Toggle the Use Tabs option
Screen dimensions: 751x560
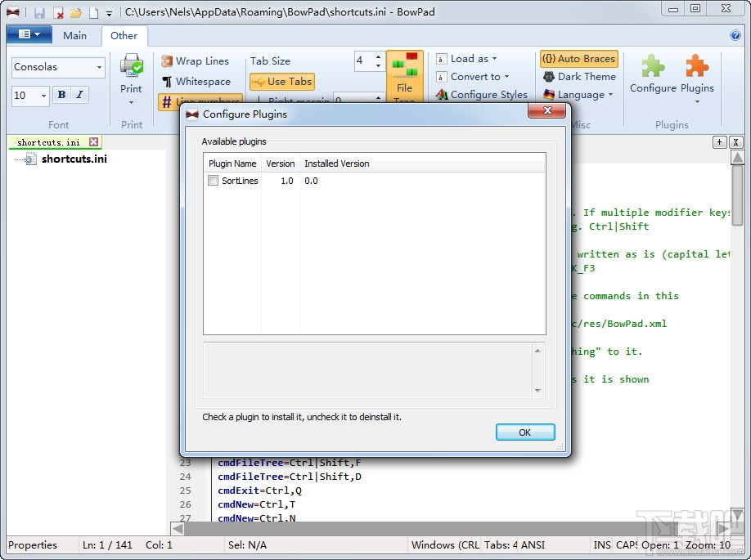click(281, 82)
